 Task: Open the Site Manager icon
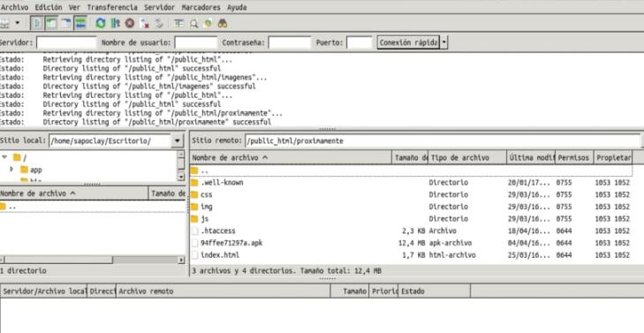click(x=4, y=23)
